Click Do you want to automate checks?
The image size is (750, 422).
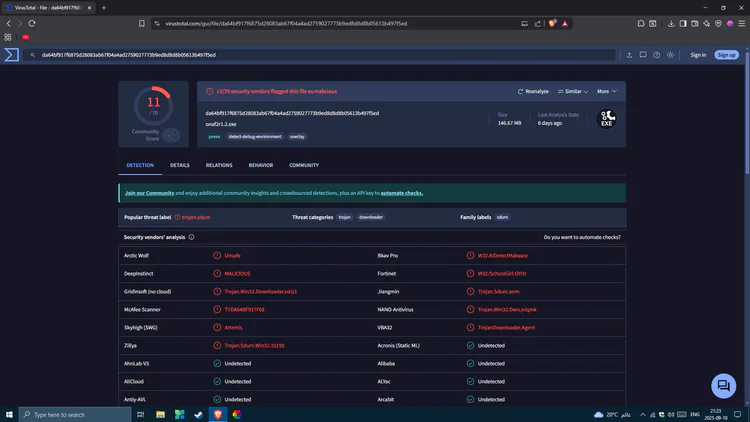pyautogui.click(x=582, y=237)
